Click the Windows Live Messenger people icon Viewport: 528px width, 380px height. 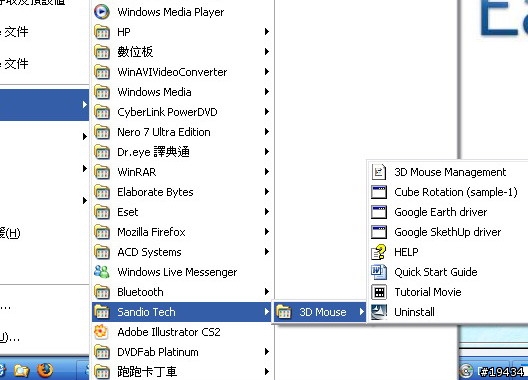click(102, 272)
